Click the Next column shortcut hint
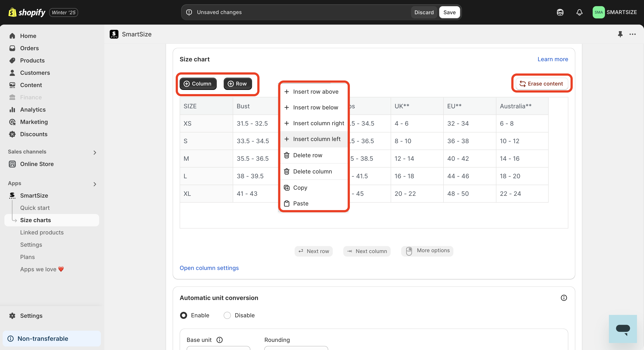Image resolution: width=644 pixels, height=350 pixels. (367, 251)
